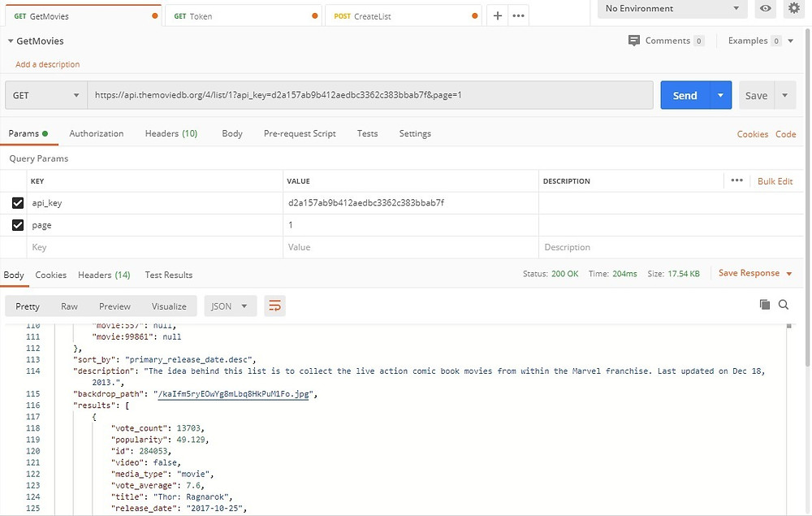Uncheck the api_key parameter checkbox
812x516 pixels.
[x=18, y=202]
